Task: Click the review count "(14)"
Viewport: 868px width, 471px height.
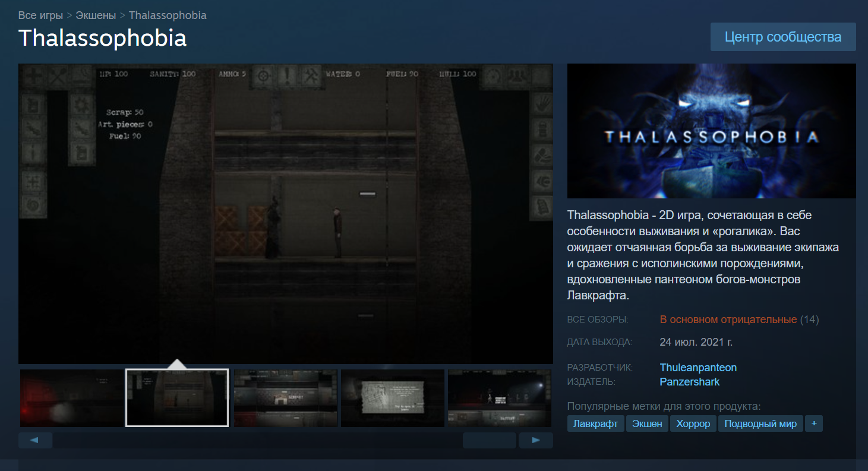Action: pyautogui.click(x=809, y=320)
